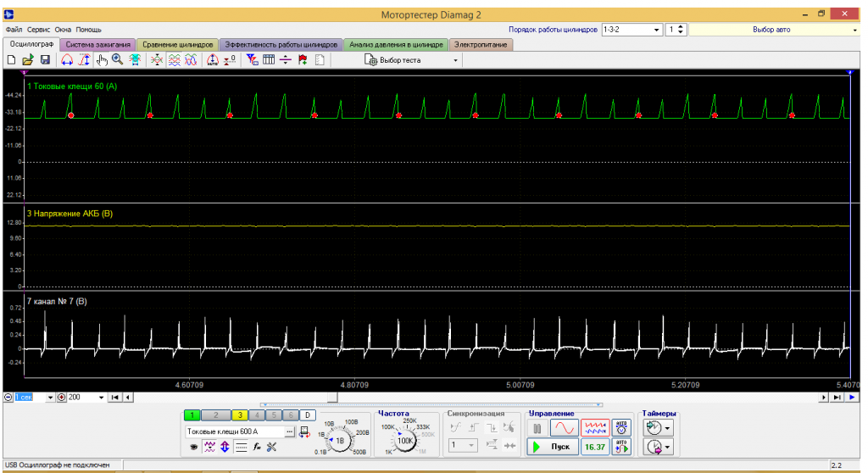Toggle channel 4 button
This screenshot has height=473, width=868.
pos(257,415)
